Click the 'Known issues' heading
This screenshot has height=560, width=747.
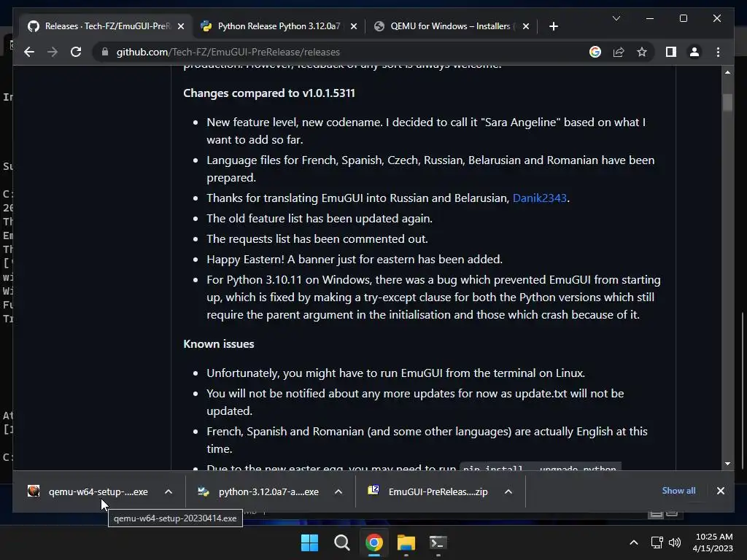click(x=219, y=344)
